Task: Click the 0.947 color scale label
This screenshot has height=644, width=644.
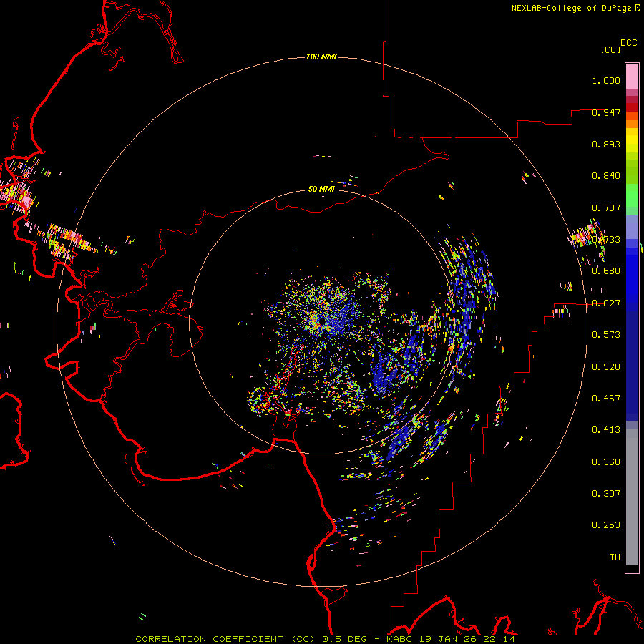Action: point(606,112)
